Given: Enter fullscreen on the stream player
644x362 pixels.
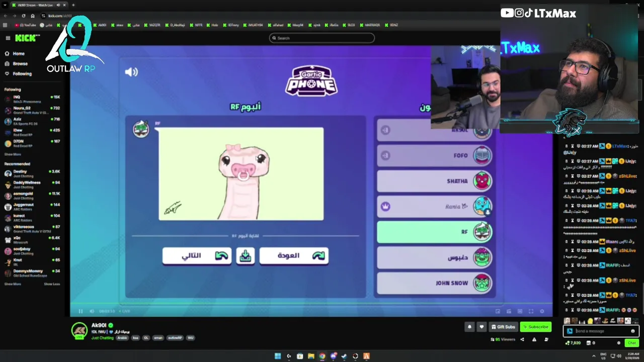Looking at the screenshot, I should pyautogui.click(x=531, y=311).
